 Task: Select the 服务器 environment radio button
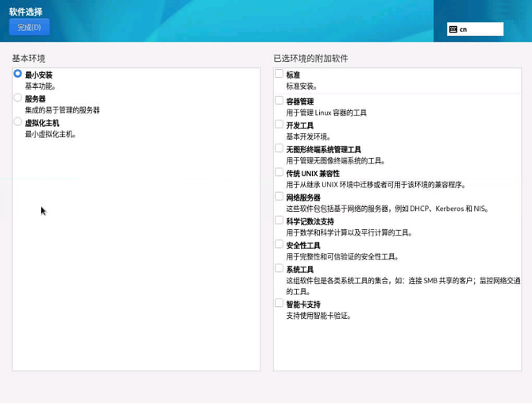coord(17,98)
